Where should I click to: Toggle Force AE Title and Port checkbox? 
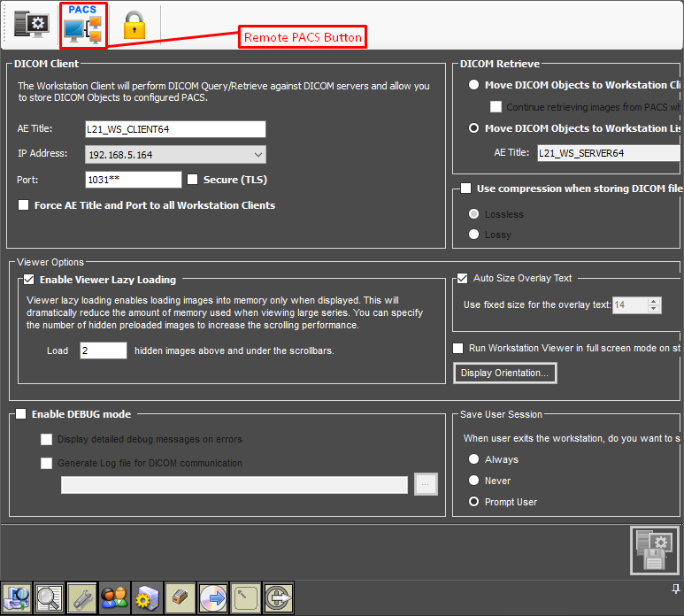click(x=24, y=205)
